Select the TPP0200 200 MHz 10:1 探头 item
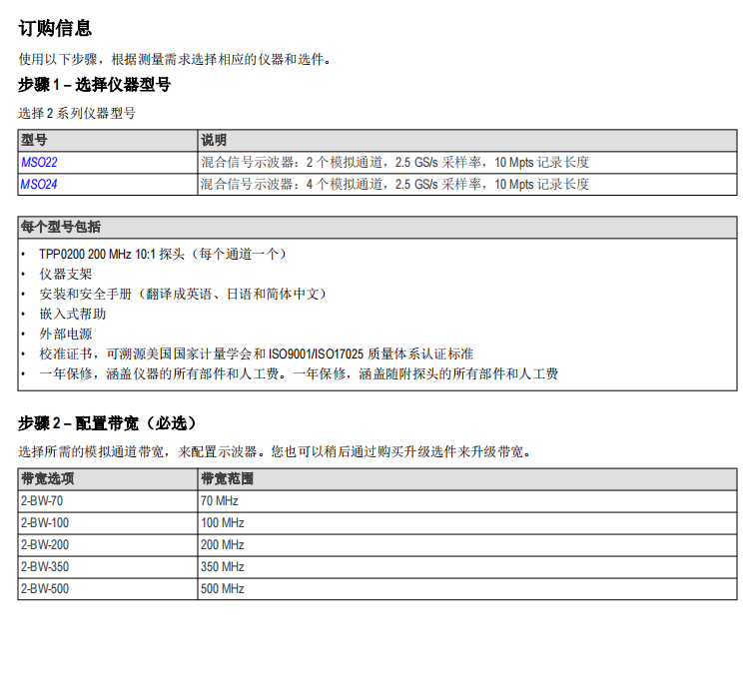The image size is (751, 700). pos(163,254)
